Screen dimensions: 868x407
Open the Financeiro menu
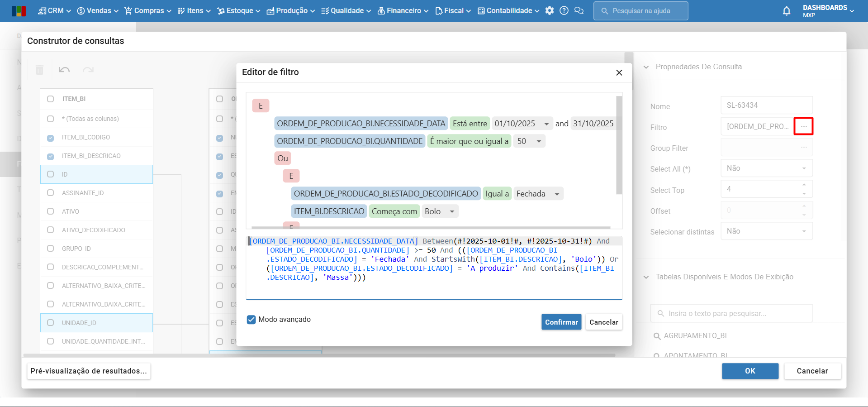[x=403, y=11]
